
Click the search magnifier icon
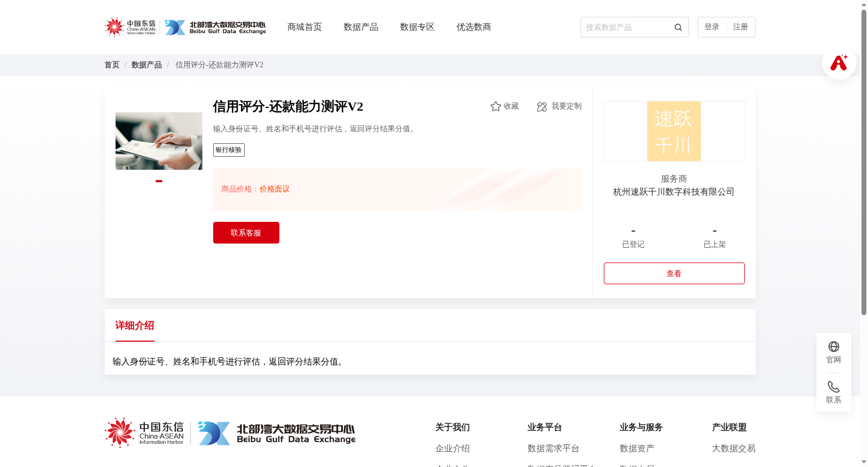point(678,27)
